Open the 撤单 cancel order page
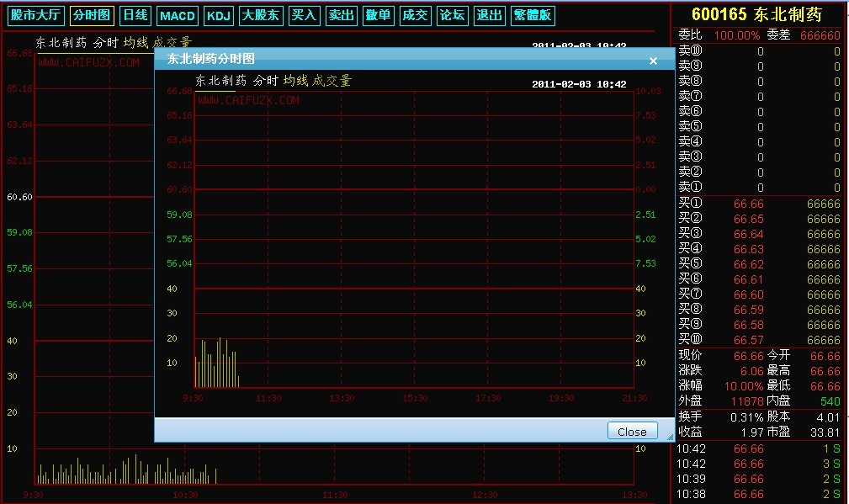Image resolution: width=849 pixels, height=504 pixels. pos(378,15)
